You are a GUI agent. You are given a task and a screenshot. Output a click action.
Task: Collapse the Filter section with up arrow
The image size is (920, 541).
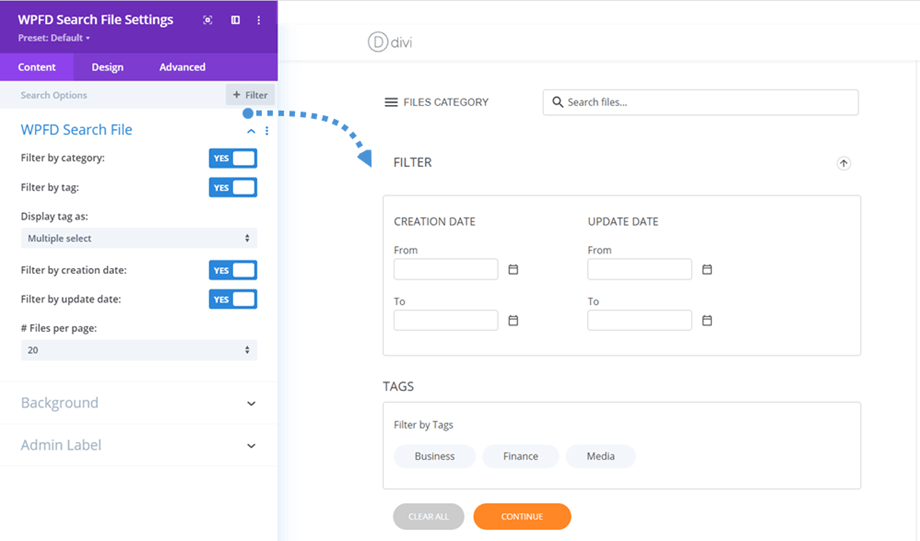tap(843, 163)
